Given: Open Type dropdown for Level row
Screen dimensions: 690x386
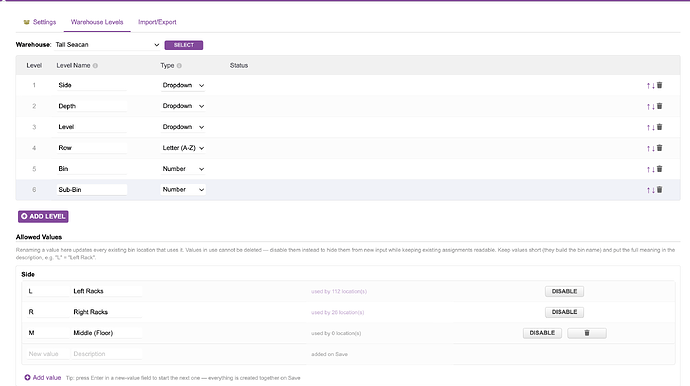Looking at the screenshot, I should pos(183,127).
